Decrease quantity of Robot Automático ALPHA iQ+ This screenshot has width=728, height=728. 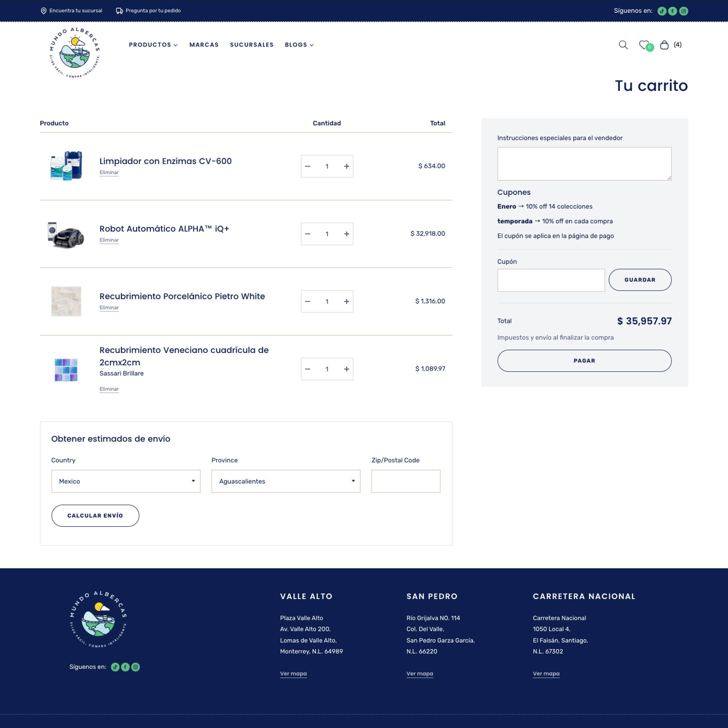307,234
